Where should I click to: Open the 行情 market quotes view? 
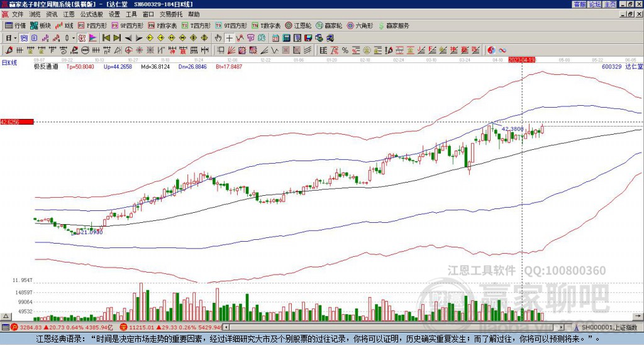(x=16, y=25)
